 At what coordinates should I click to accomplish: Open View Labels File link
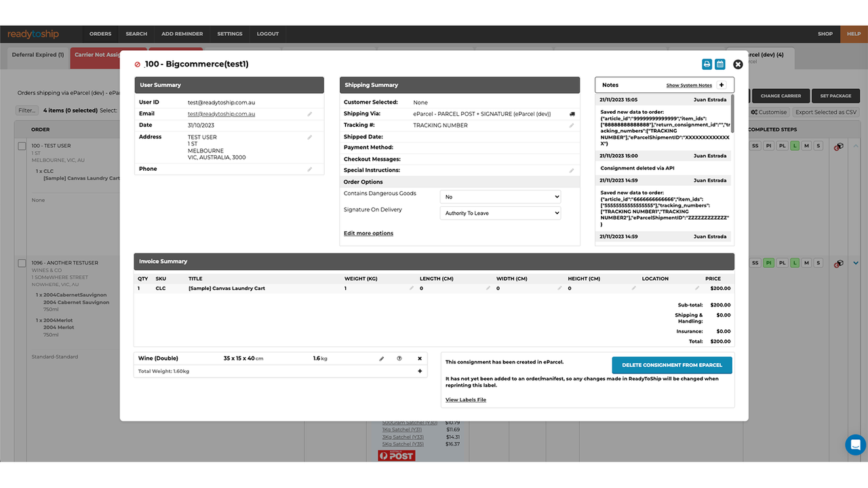click(x=466, y=400)
